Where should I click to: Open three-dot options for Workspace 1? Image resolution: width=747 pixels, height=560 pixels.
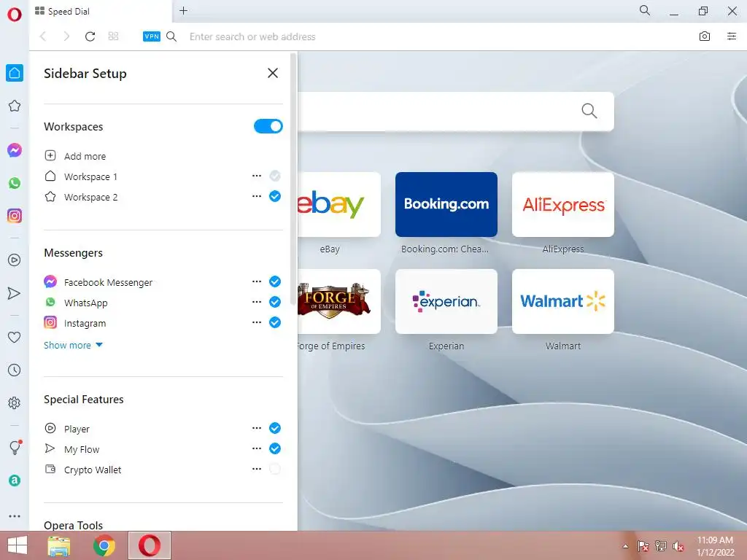tap(257, 176)
